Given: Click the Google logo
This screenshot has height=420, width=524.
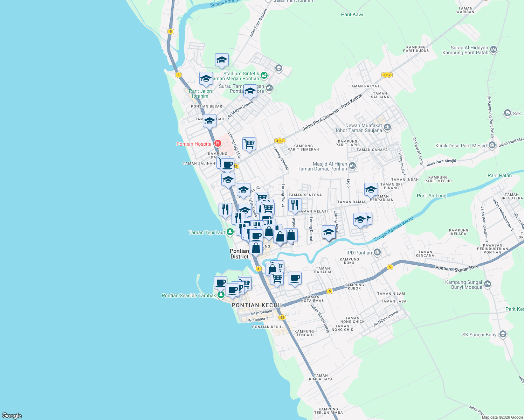Looking at the screenshot, I should 11,416.
